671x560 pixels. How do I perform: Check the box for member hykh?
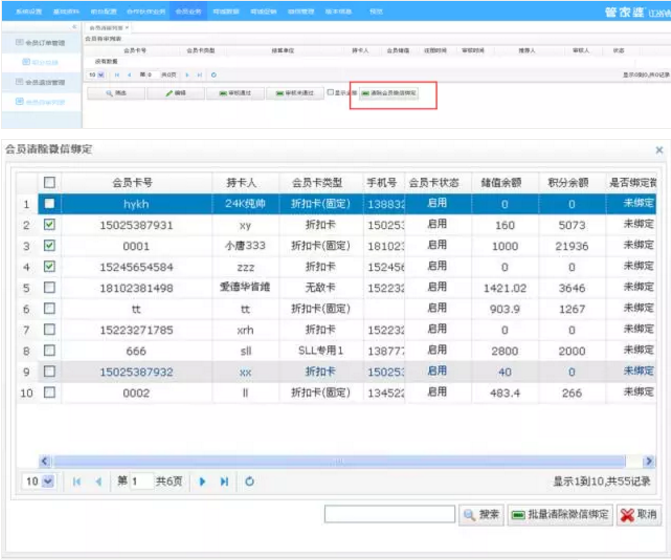(x=50, y=204)
